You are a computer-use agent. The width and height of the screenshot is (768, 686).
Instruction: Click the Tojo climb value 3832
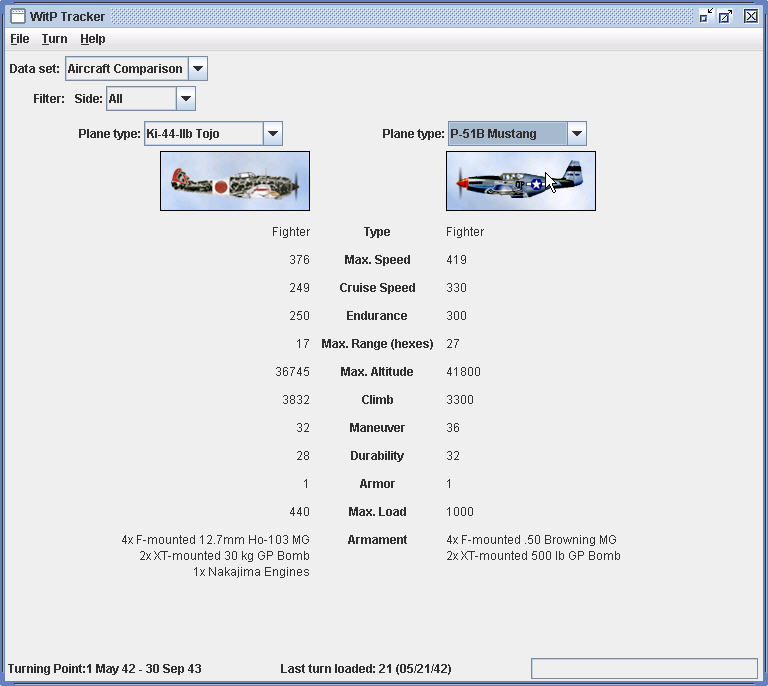pos(296,400)
